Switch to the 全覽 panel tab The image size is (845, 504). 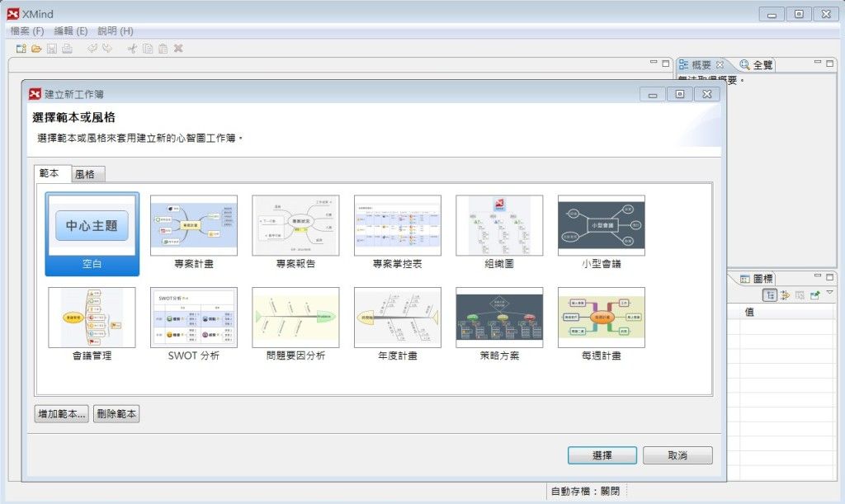[757, 64]
